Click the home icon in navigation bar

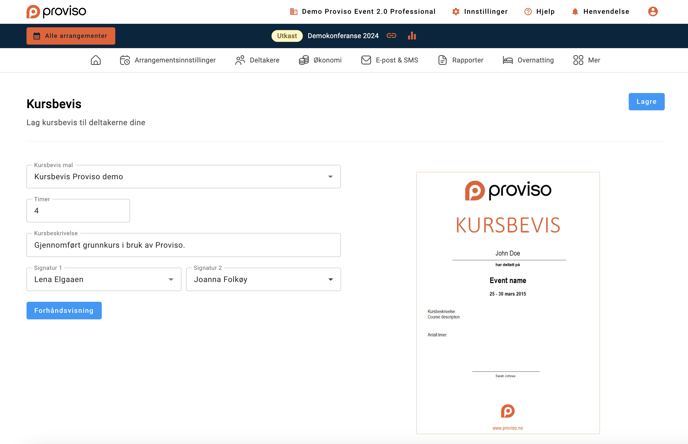[x=96, y=60]
